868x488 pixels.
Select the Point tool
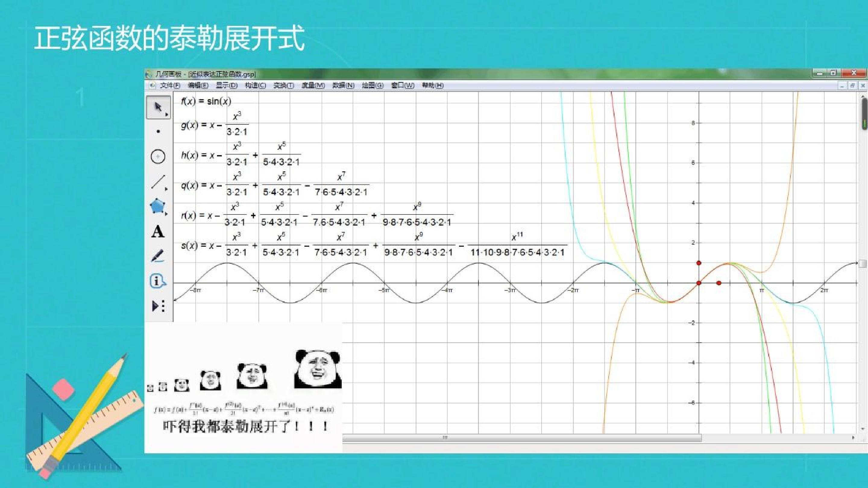(158, 132)
